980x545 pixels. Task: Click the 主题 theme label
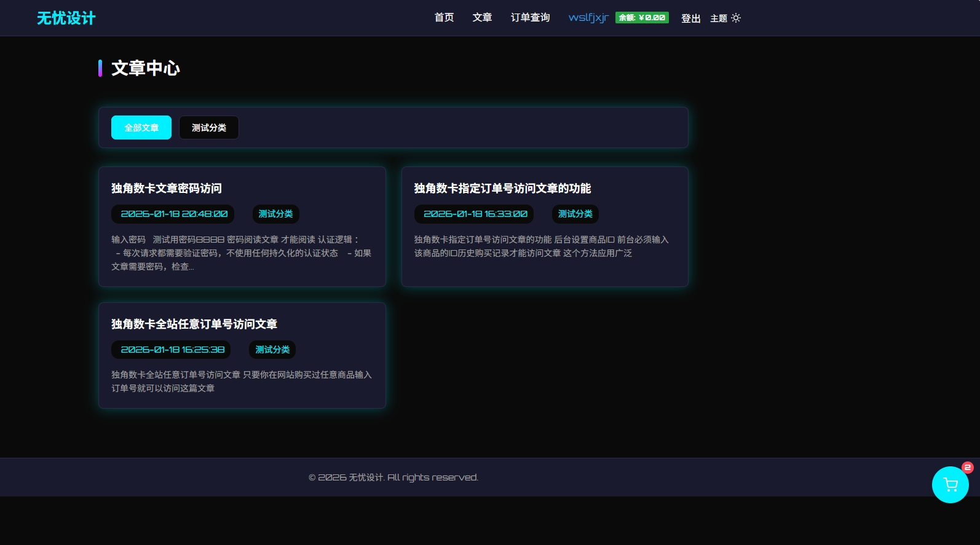tap(718, 18)
